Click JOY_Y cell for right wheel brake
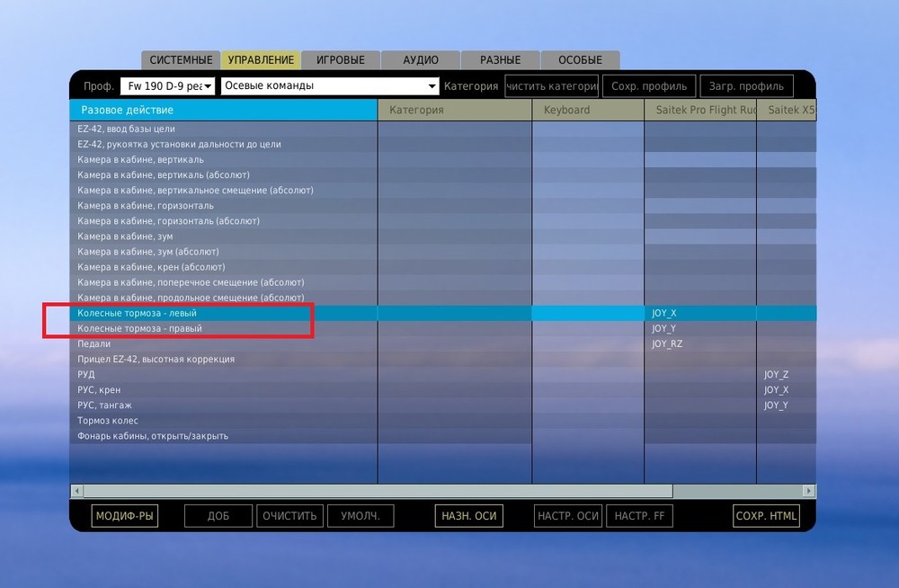The width and height of the screenshot is (899, 588). (700, 329)
